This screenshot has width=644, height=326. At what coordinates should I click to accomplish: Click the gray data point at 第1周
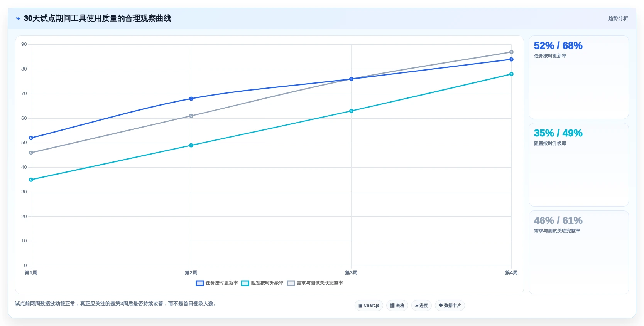(31, 153)
